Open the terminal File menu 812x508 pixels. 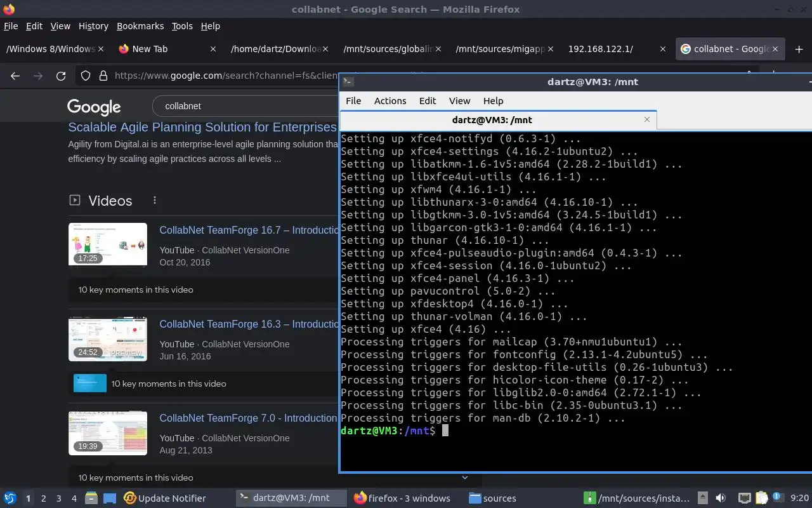tap(353, 101)
